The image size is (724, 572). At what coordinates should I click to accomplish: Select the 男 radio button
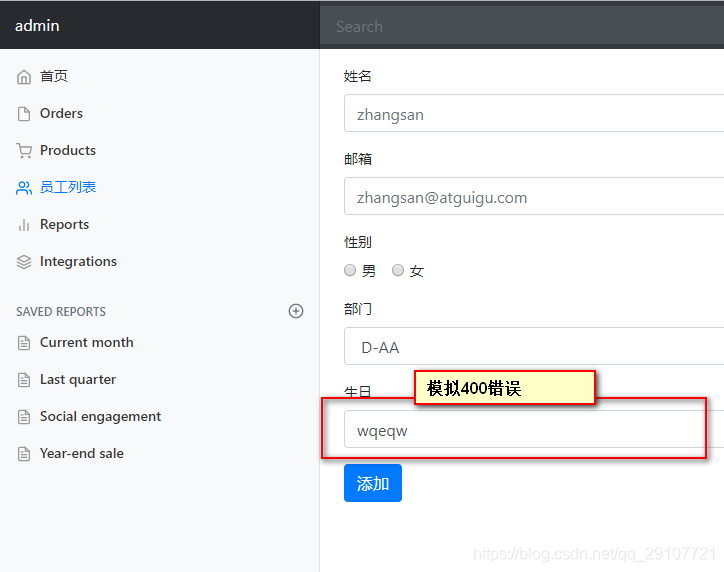point(350,270)
